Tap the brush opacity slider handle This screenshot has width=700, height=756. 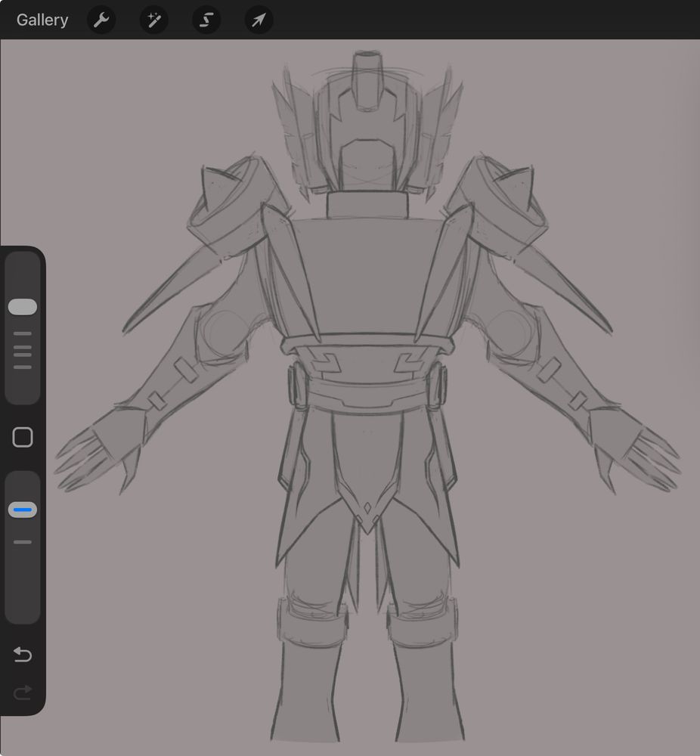click(23, 510)
